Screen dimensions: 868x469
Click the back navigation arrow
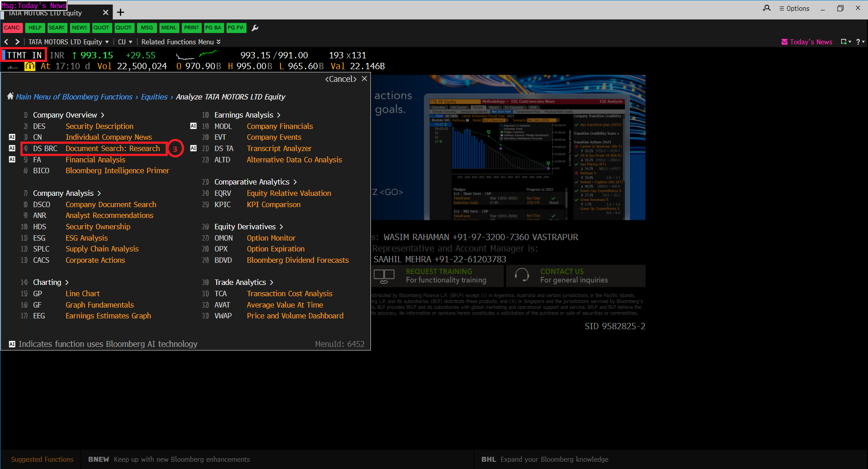click(6, 42)
